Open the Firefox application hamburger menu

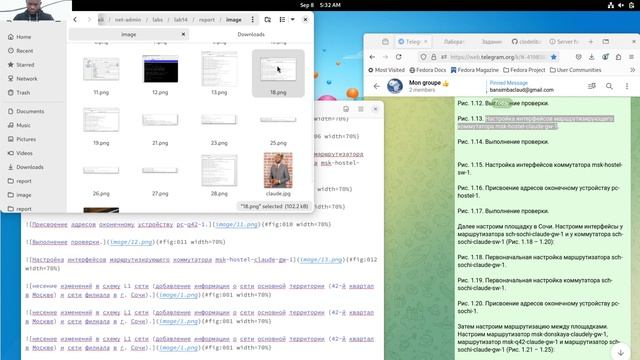631,57
